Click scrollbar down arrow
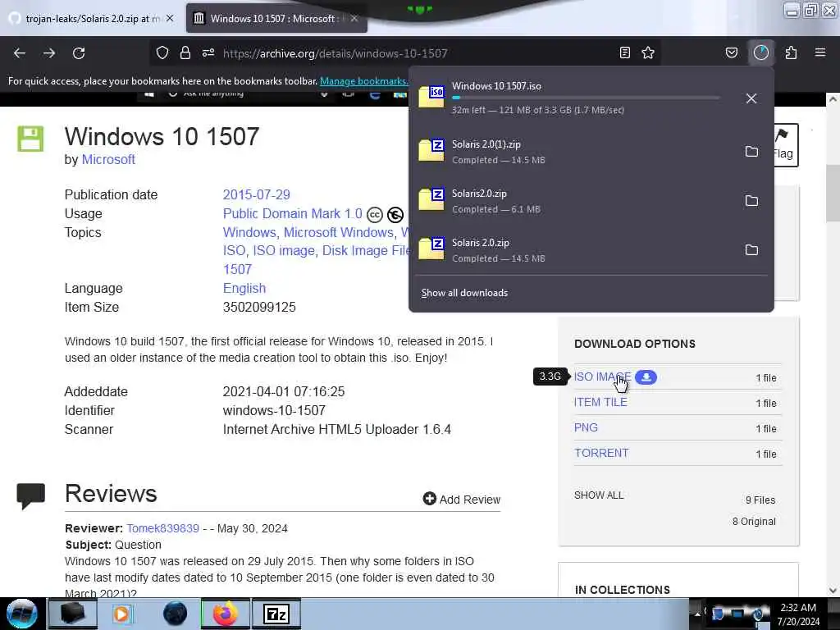Image resolution: width=840 pixels, height=630 pixels. (x=833, y=591)
